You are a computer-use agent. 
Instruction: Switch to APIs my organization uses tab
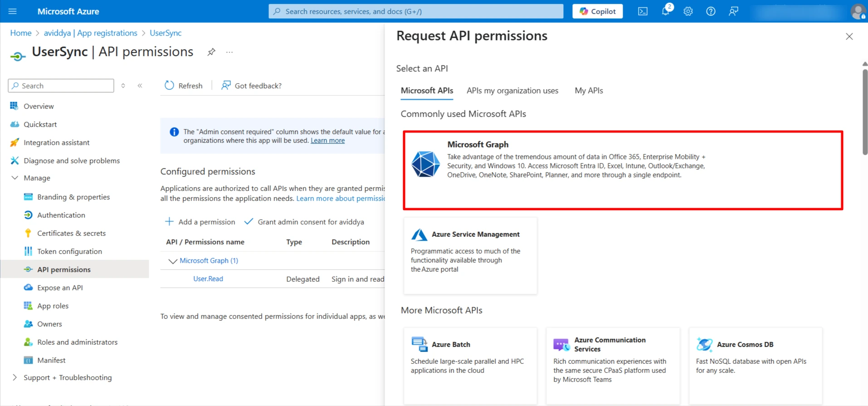click(x=512, y=91)
